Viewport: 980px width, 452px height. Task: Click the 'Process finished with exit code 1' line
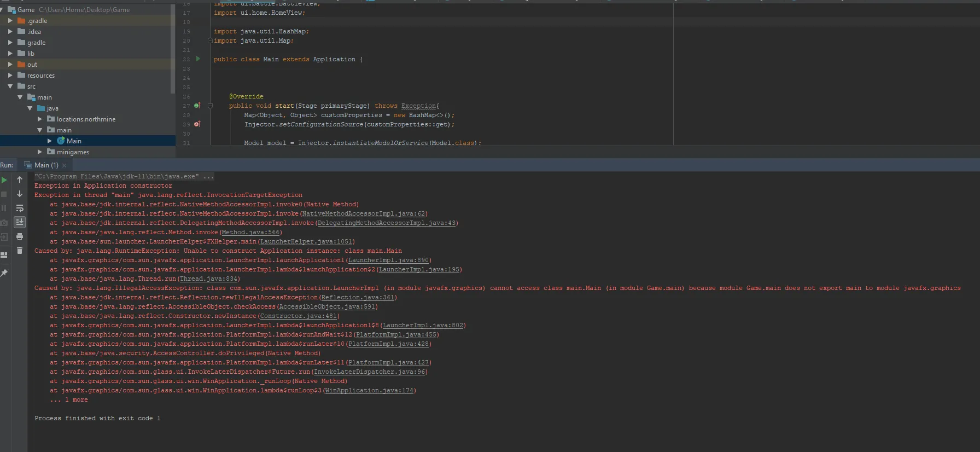click(x=97, y=418)
